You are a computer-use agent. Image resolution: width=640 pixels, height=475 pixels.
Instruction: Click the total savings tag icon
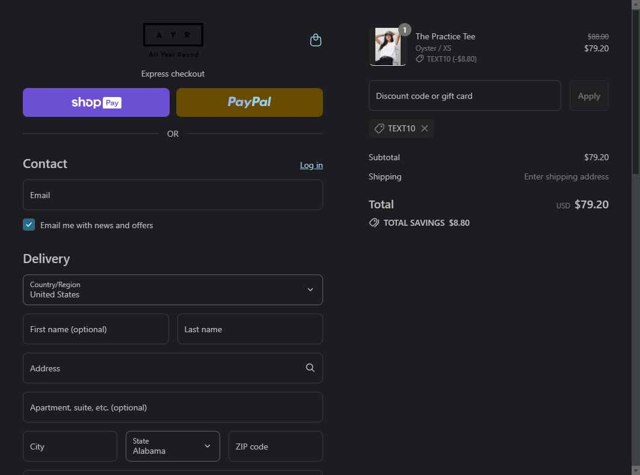pos(374,223)
